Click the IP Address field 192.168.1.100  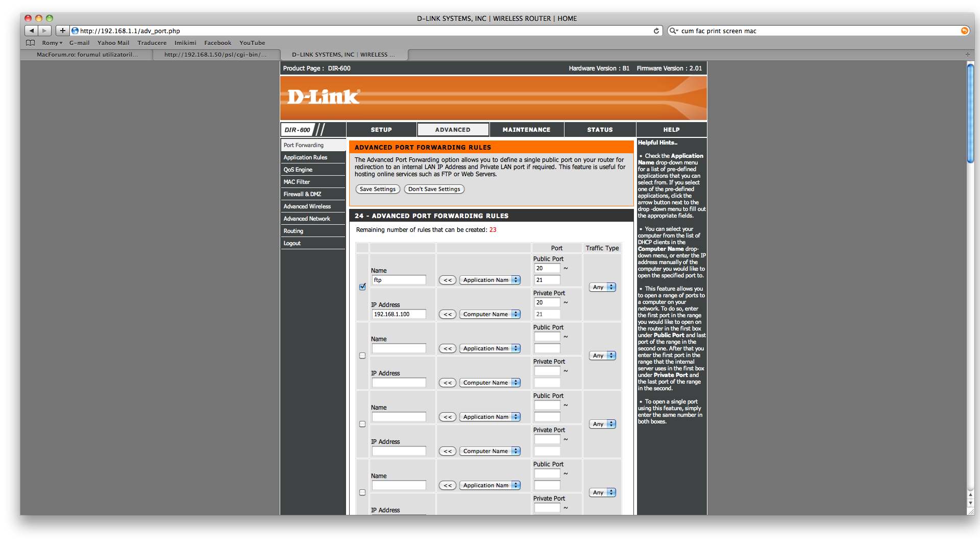click(399, 315)
